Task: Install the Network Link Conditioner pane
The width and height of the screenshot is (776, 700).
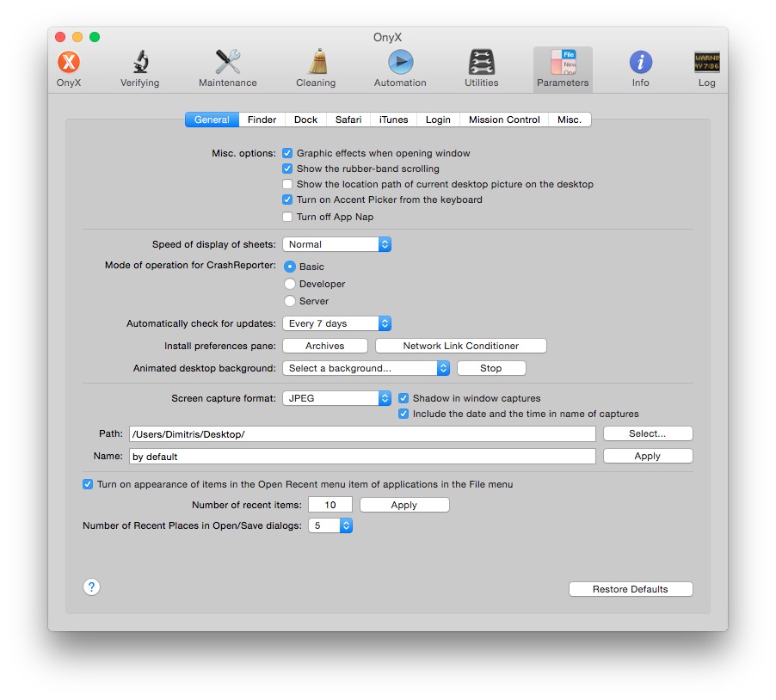Action: coord(460,346)
